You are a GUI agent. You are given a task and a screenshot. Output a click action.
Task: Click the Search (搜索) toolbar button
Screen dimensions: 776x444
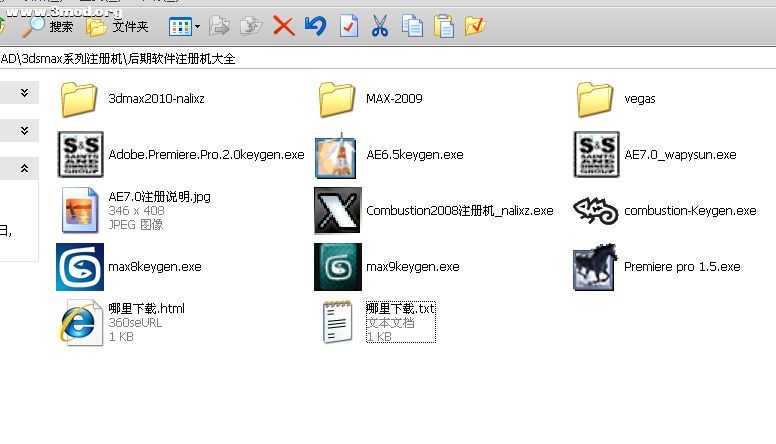[x=48, y=26]
